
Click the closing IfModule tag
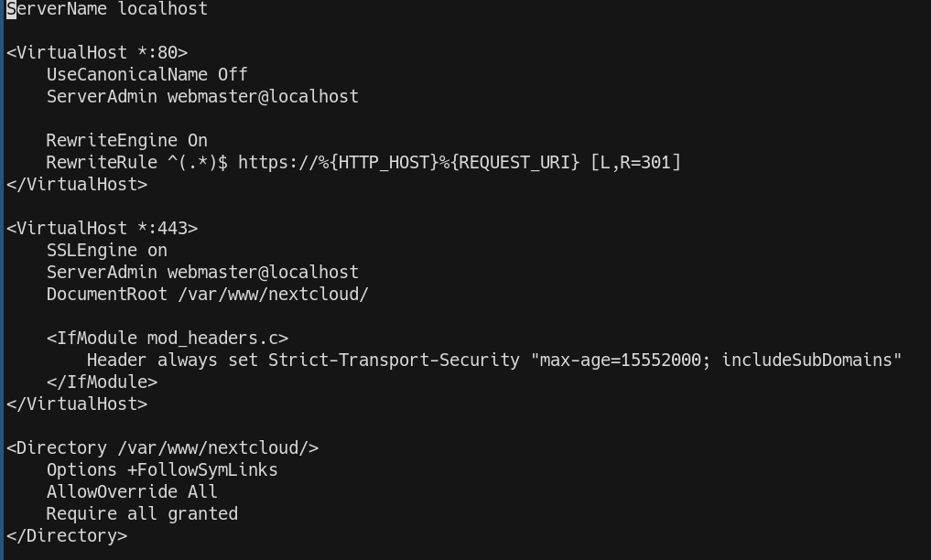tap(102, 382)
